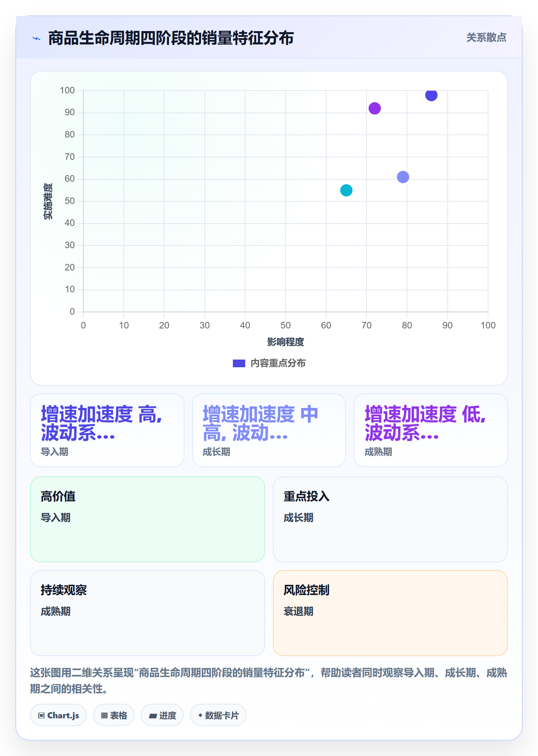Screen dimensions: 538x756
Task: Open the 增速加速度 中高 stat card heading
Action: [261, 423]
